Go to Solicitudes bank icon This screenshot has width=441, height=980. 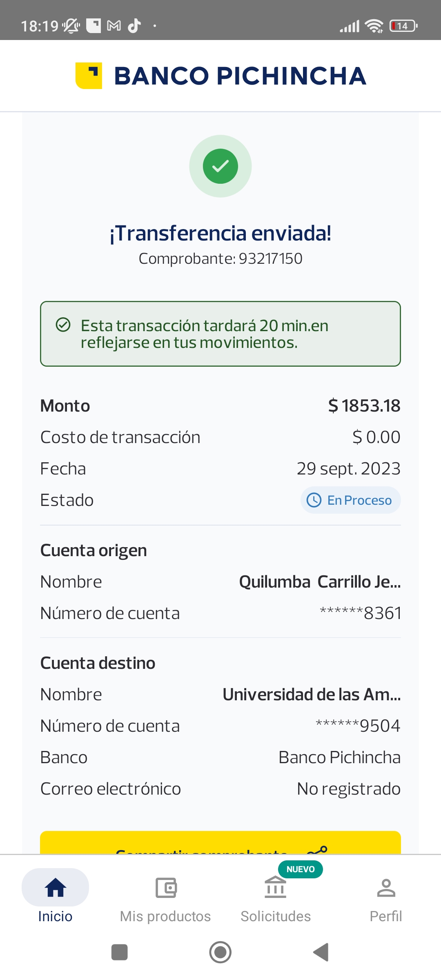(276, 889)
